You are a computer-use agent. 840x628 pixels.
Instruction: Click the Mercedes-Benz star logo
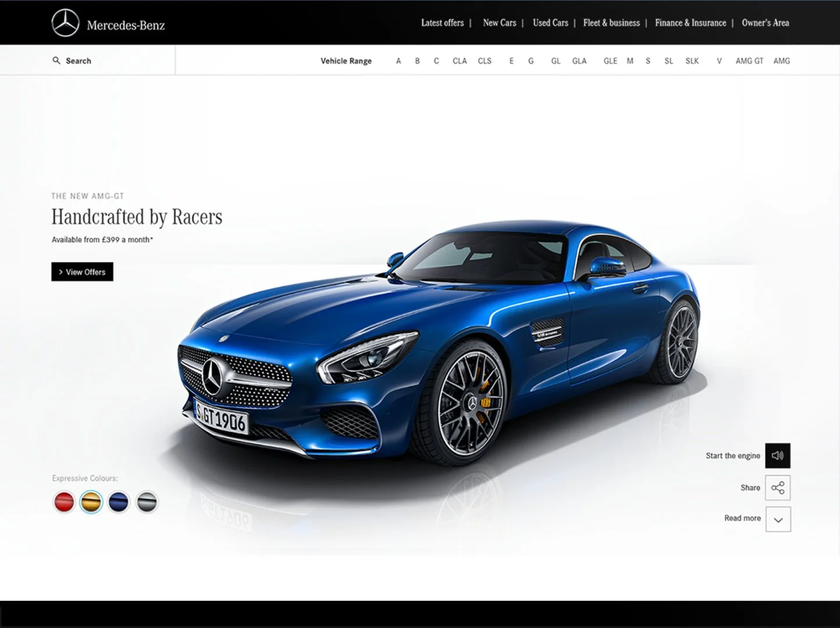coord(65,23)
